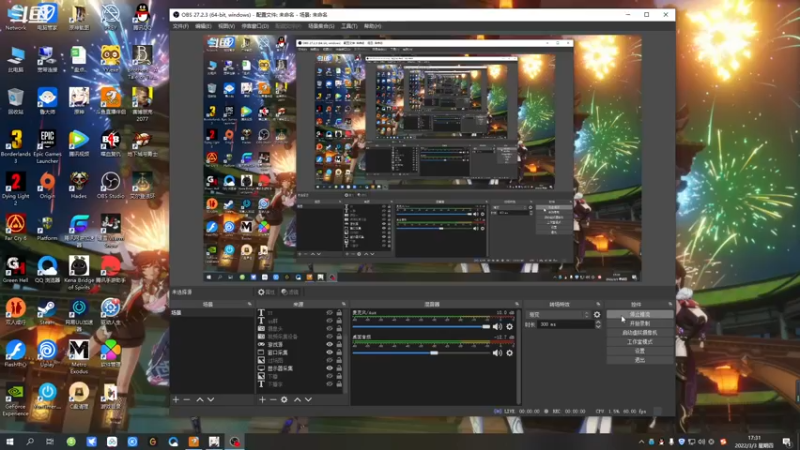The image size is (800, 450).
Task: Open Borderlands 3 desktop shortcut
Action: (x=15, y=146)
